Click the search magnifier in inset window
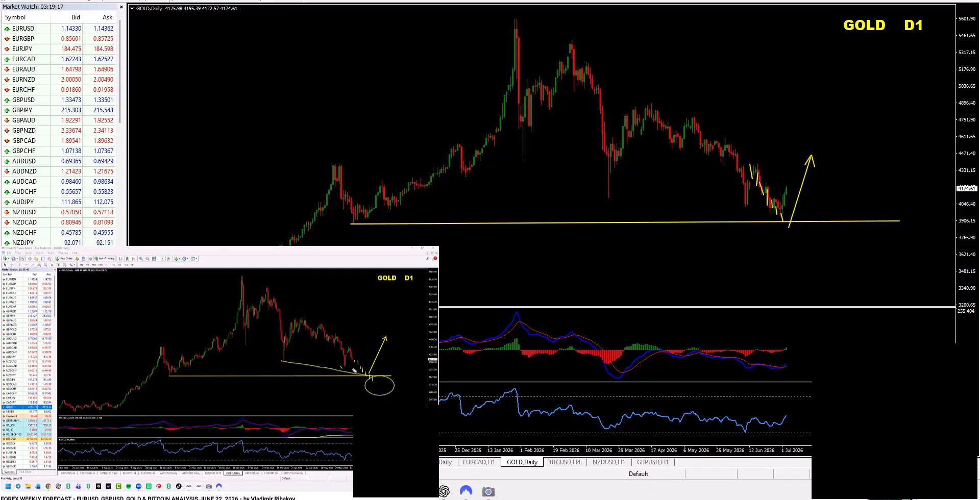Image resolution: width=980 pixels, height=500 pixels. click(428, 259)
